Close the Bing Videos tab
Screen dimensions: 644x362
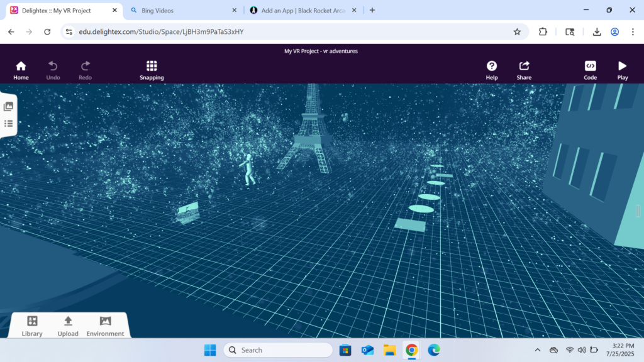point(234,10)
